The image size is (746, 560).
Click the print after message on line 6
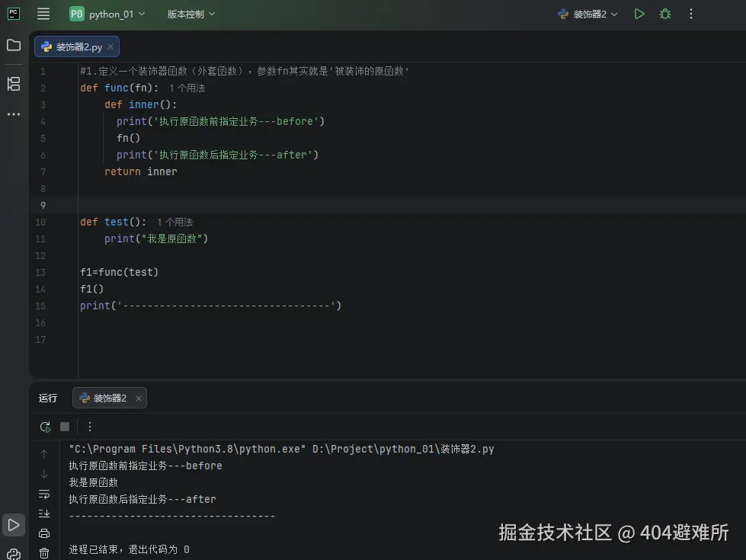pos(217,155)
